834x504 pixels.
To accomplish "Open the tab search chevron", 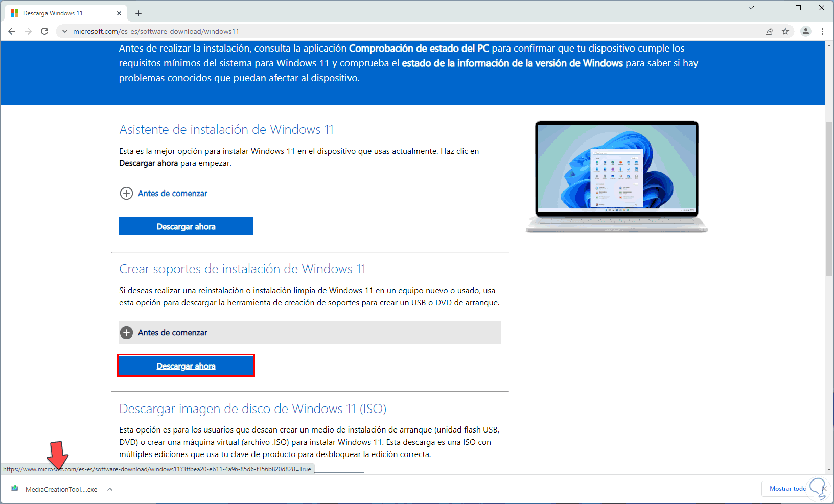I will pos(751,8).
